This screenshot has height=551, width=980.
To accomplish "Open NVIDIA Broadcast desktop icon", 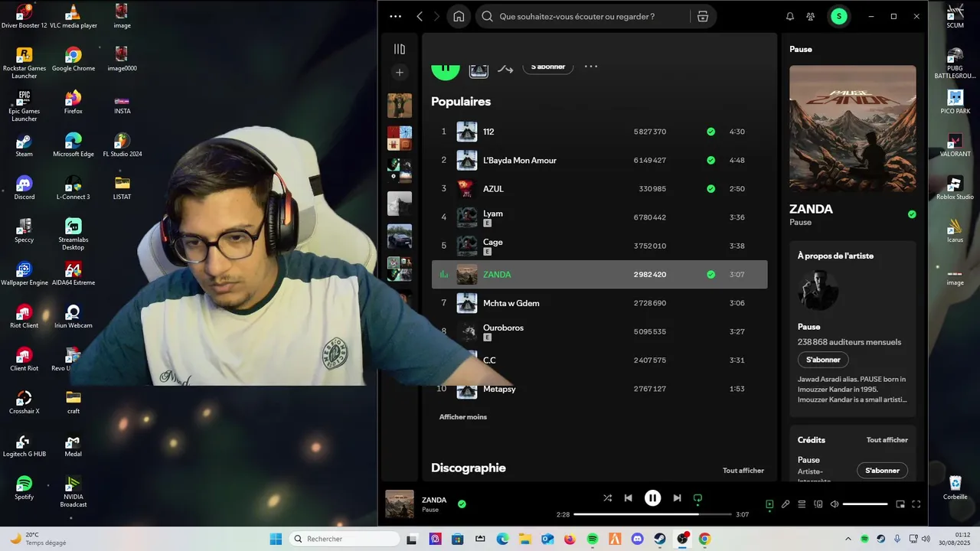I will point(73,491).
